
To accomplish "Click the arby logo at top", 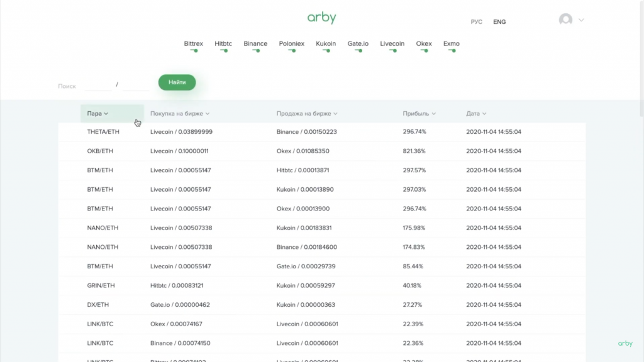I will [321, 18].
